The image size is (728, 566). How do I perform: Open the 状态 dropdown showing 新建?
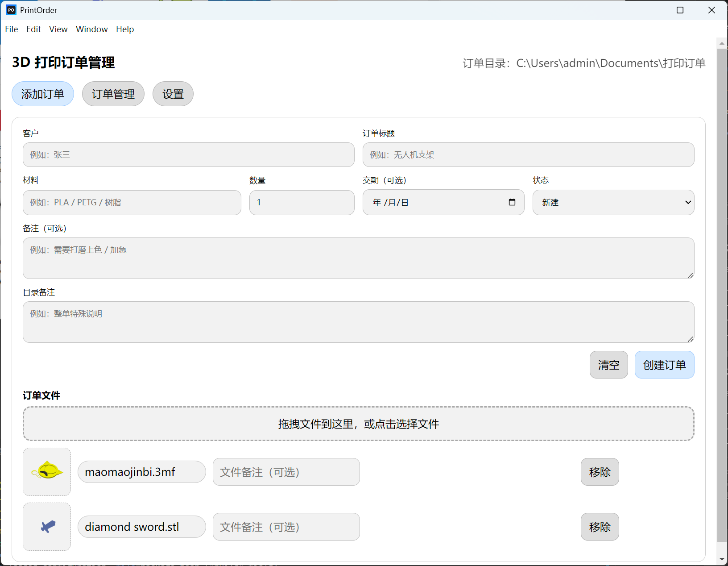613,202
